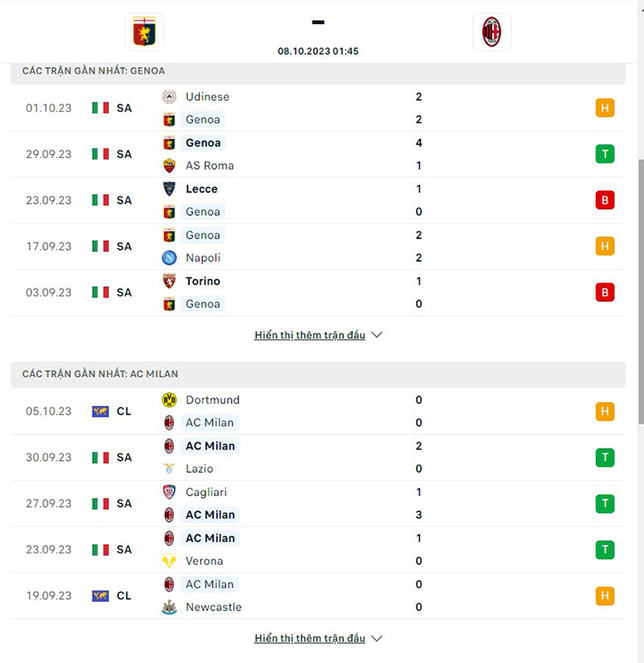Click the orange H badge for Dortmund match
Image resolution: width=644 pixels, height=663 pixels.
[605, 412]
